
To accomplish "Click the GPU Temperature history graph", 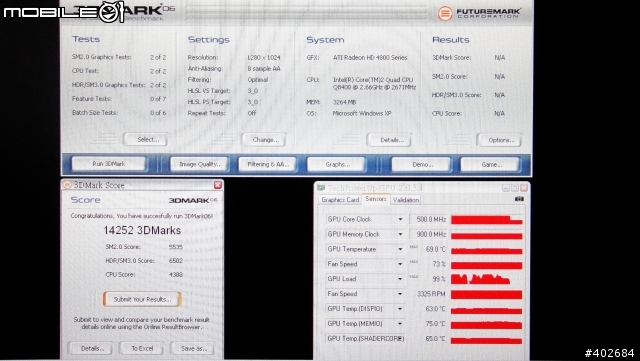I will coord(487,249).
